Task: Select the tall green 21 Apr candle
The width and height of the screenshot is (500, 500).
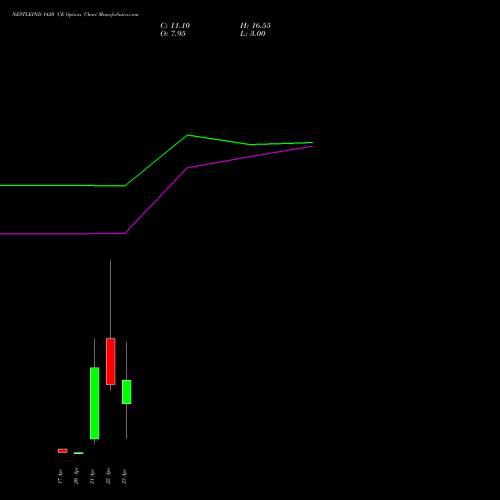Action: (x=95, y=403)
